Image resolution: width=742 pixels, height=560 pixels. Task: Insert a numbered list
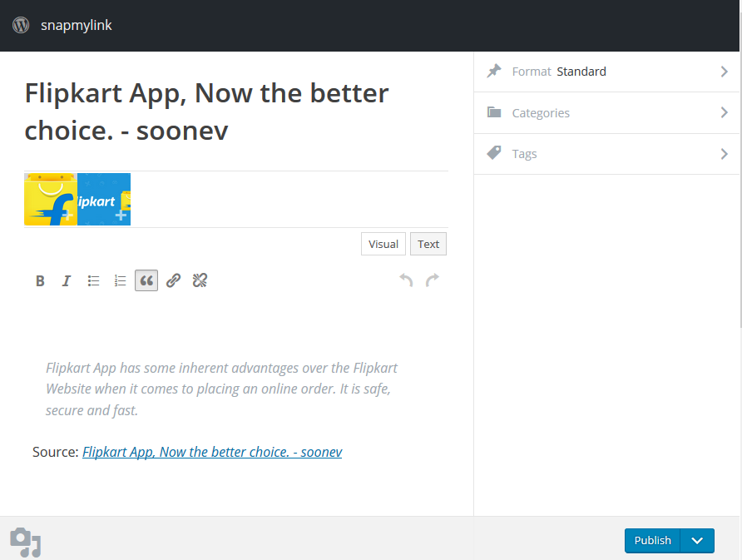(120, 280)
